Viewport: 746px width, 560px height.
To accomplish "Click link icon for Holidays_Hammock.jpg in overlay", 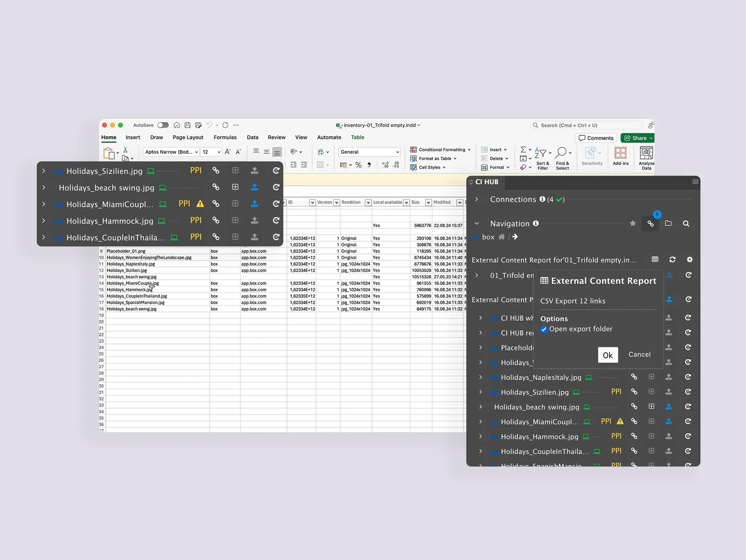I will [216, 220].
